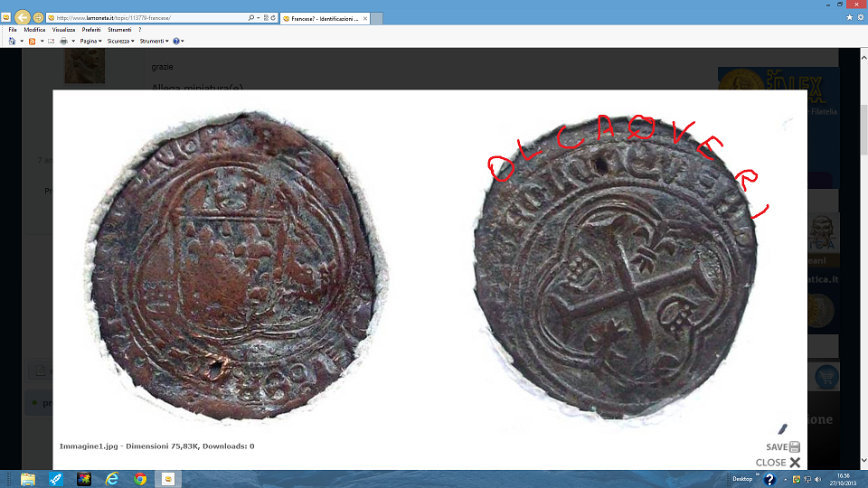Click the SAVE label in the lightbox
The image size is (868, 488).
click(777, 447)
